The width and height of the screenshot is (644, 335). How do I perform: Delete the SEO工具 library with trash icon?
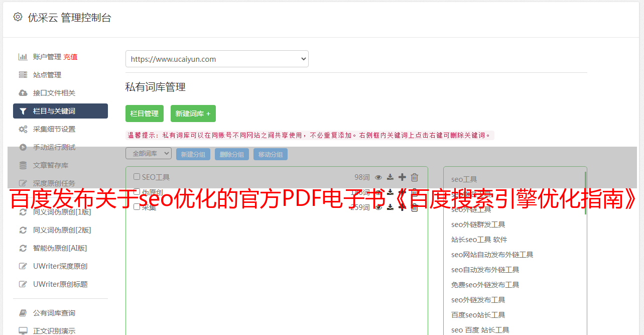pyautogui.click(x=415, y=177)
